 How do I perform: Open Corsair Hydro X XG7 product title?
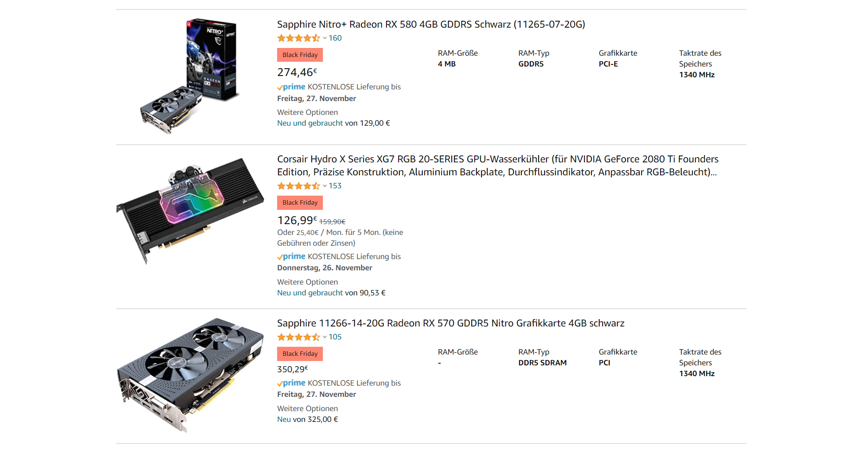pos(497,165)
